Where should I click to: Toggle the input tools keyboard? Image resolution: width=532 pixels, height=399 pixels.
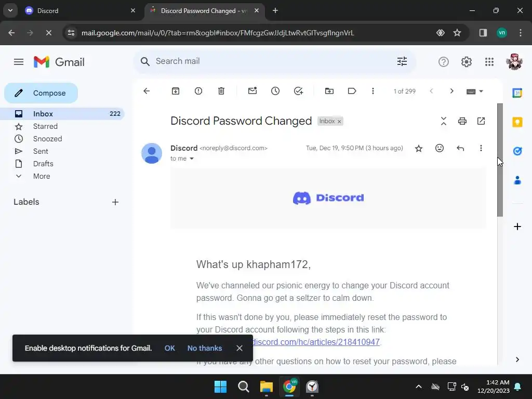[x=471, y=91]
